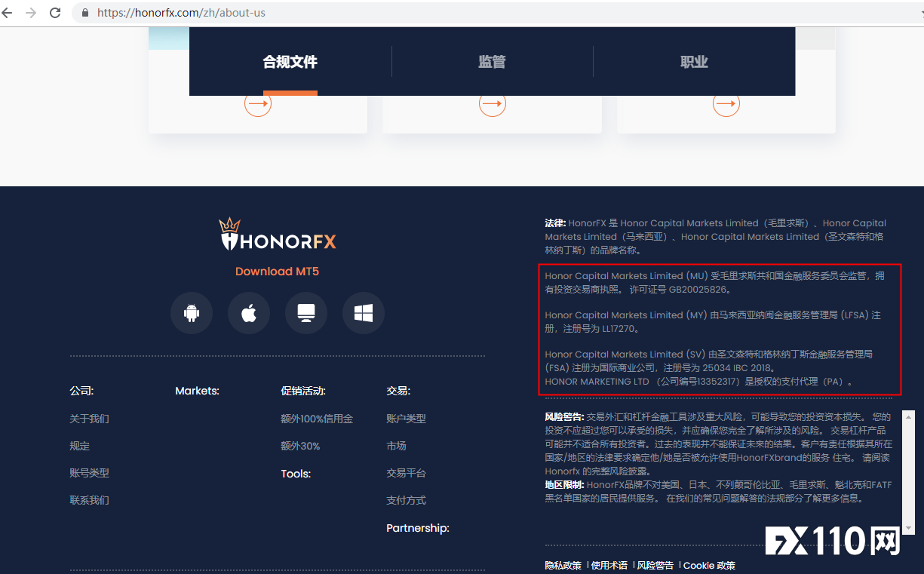Image resolution: width=924 pixels, height=574 pixels.
Task: Open 风险警告 bottom link
Action: click(x=655, y=565)
